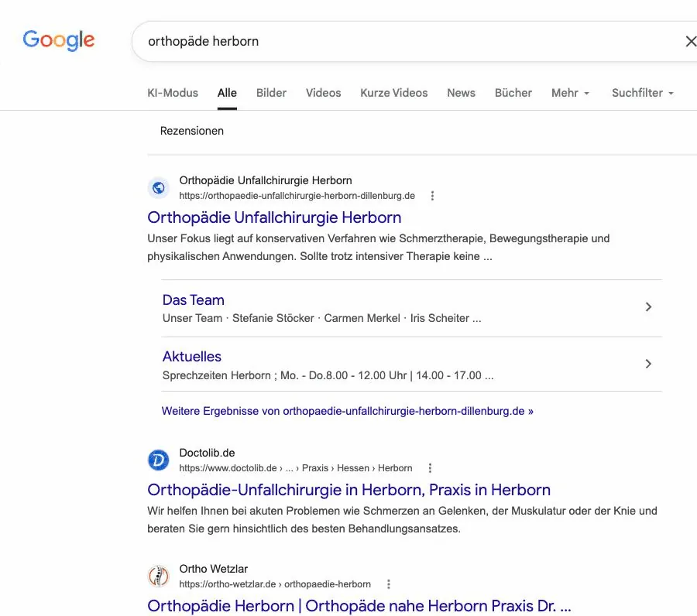Image resolution: width=697 pixels, height=616 pixels.
Task: Open the News tab
Action: coord(461,93)
